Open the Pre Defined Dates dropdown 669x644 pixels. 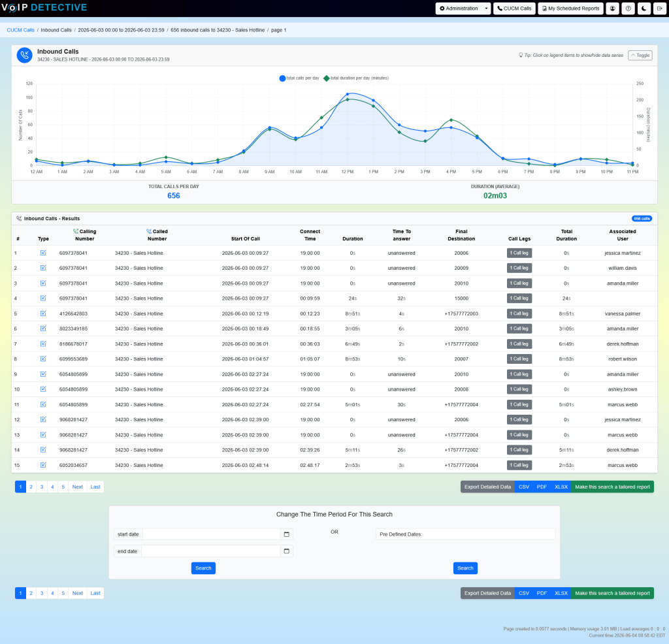pos(465,534)
